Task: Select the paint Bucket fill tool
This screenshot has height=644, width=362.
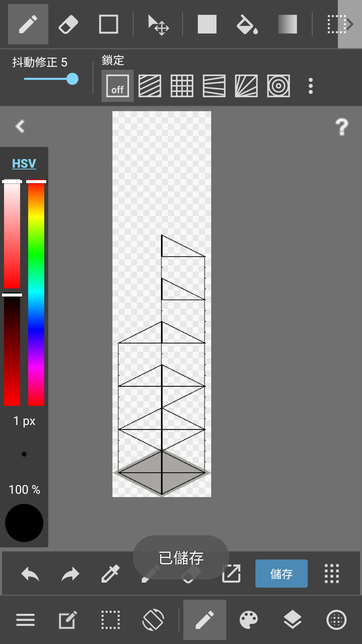Action: (x=247, y=25)
